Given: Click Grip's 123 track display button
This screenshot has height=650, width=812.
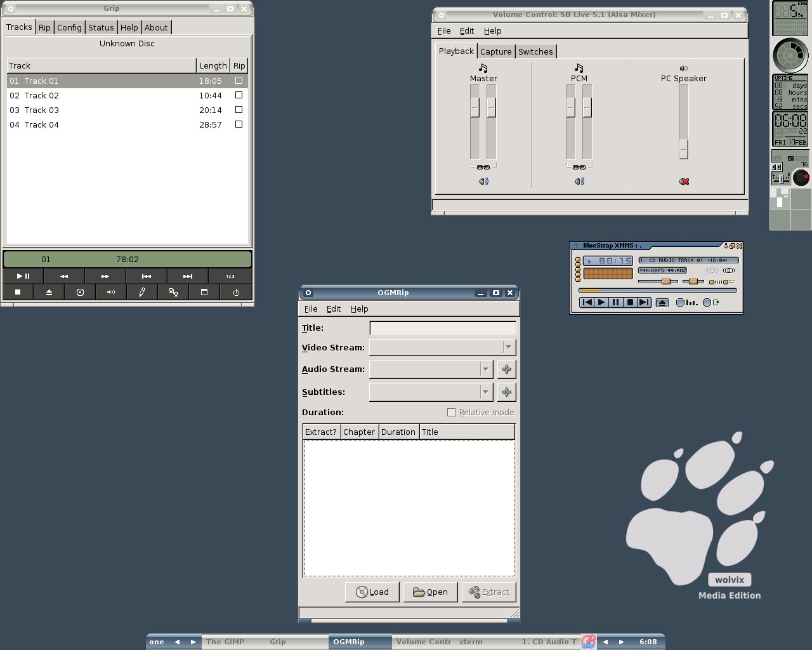Looking at the screenshot, I should click(x=230, y=276).
